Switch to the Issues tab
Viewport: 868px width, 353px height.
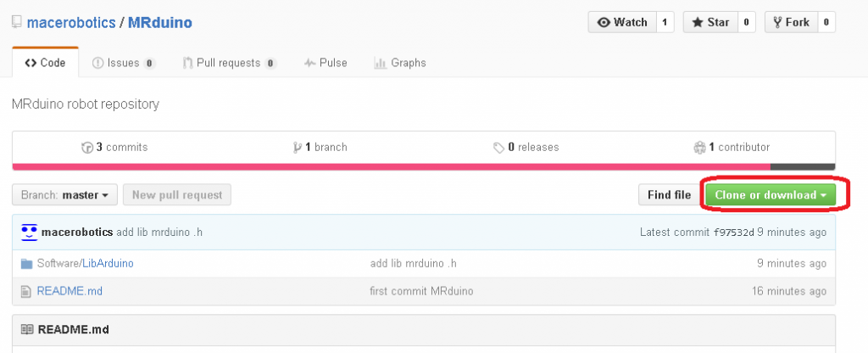[123, 63]
